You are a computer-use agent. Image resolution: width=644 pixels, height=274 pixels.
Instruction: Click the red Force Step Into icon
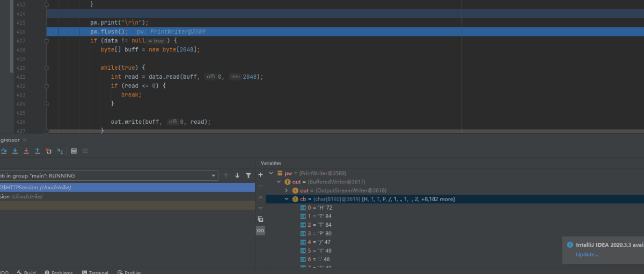[x=26, y=151]
